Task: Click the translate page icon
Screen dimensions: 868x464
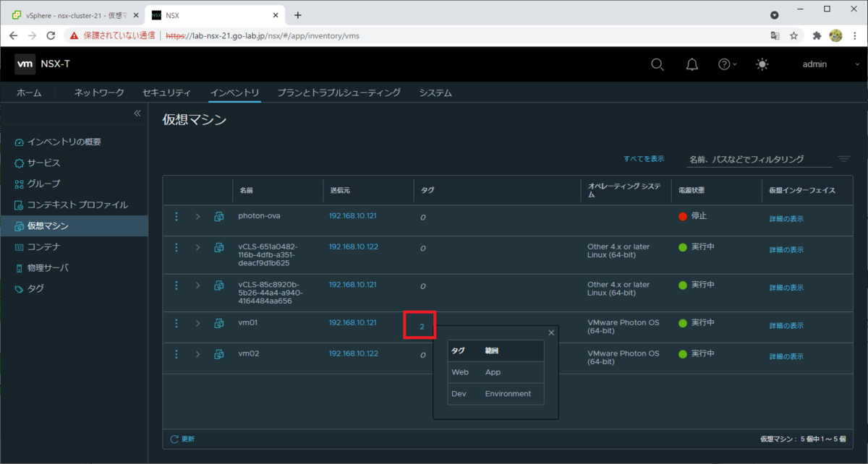Action: pos(775,35)
